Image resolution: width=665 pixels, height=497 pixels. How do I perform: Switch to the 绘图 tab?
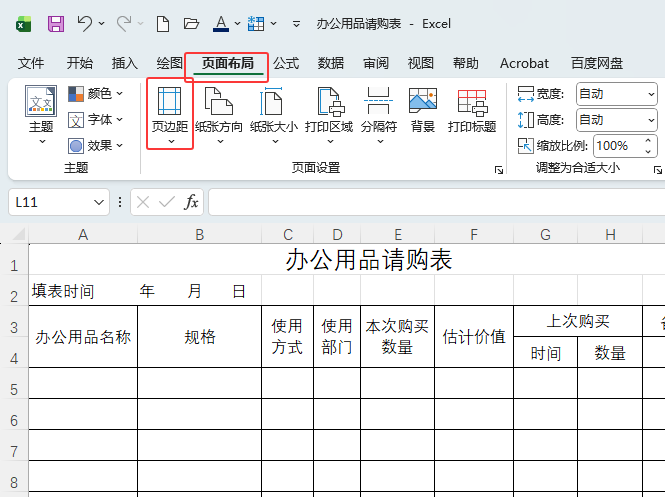tap(169, 63)
